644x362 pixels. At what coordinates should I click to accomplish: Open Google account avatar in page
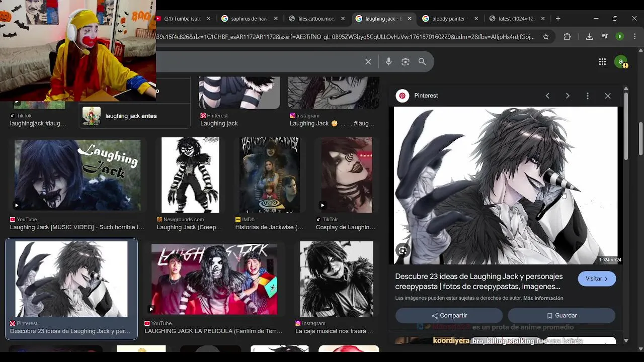tap(621, 62)
